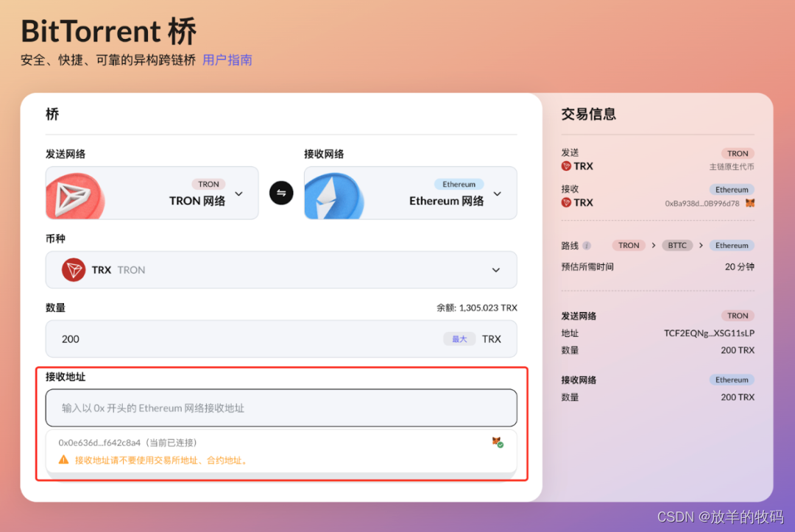This screenshot has height=532, width=795.
Task: Click the Ethereum badge in 路线
Action: pos(732,245)
